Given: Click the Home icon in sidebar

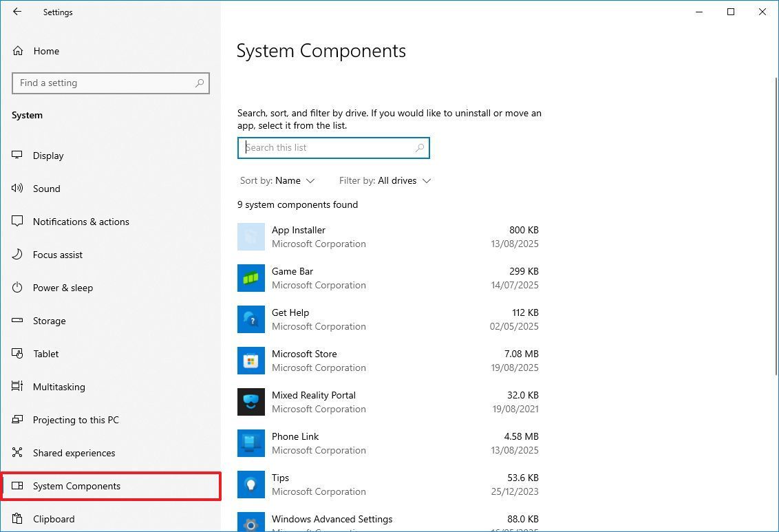Looking at the screenshot, I should (17, 51).
